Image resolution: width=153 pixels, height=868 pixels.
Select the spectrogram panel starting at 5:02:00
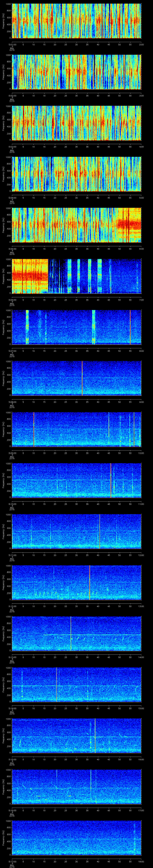pyautogui.click(x=76, y=72)
